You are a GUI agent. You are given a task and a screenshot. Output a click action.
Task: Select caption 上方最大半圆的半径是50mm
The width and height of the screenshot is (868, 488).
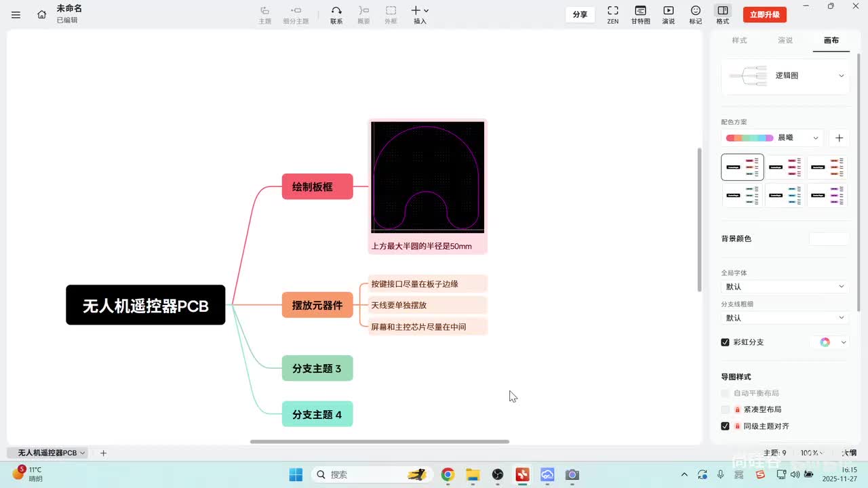click(421, 246)
